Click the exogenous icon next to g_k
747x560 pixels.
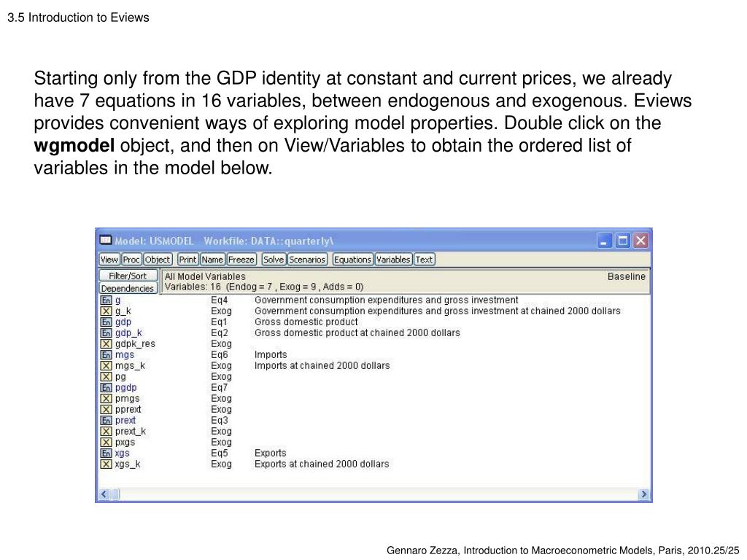coord(106,311)
